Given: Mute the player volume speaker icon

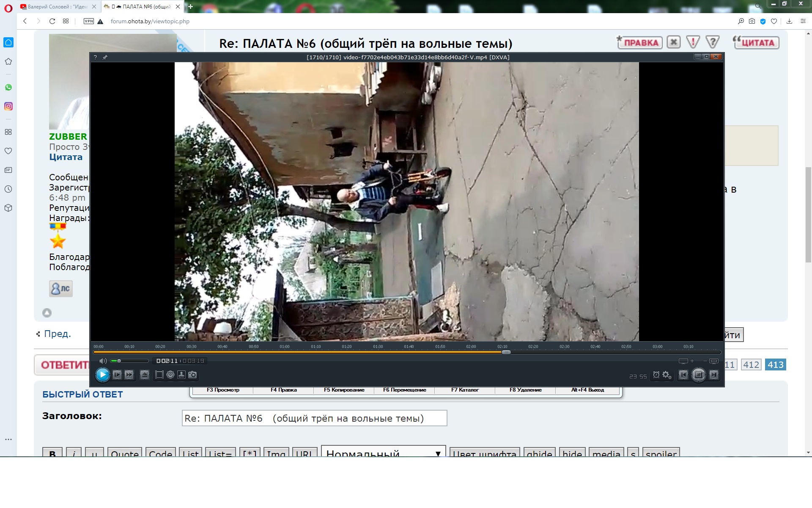Looking at the screenshot, I should point(103,361).
